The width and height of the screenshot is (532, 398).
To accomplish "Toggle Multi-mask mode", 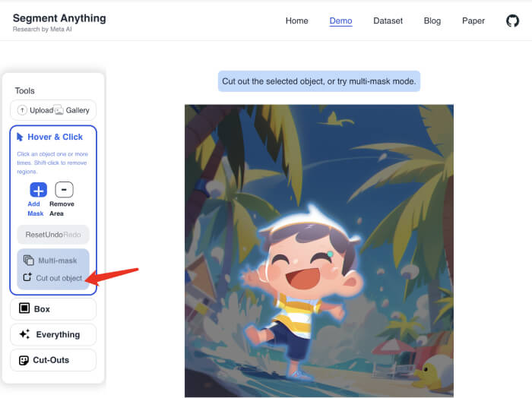I will coord(53,261).
